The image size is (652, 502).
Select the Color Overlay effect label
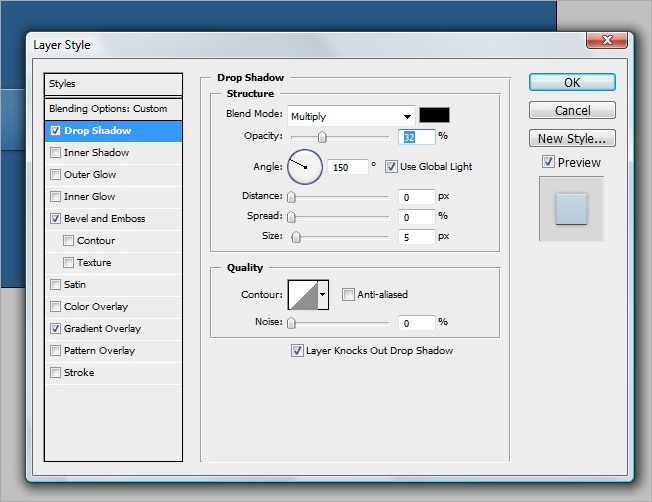point(96,307)
